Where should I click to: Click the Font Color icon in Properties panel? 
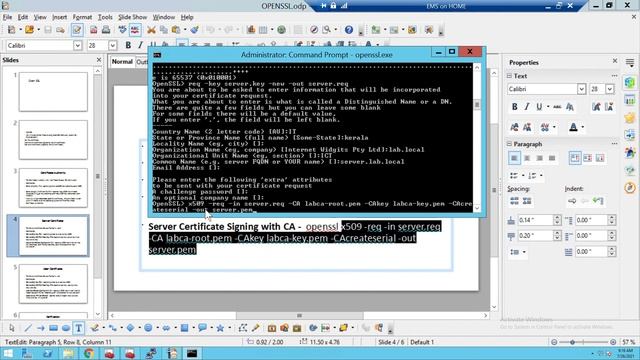pyautogui.click(x=573, y=127)
